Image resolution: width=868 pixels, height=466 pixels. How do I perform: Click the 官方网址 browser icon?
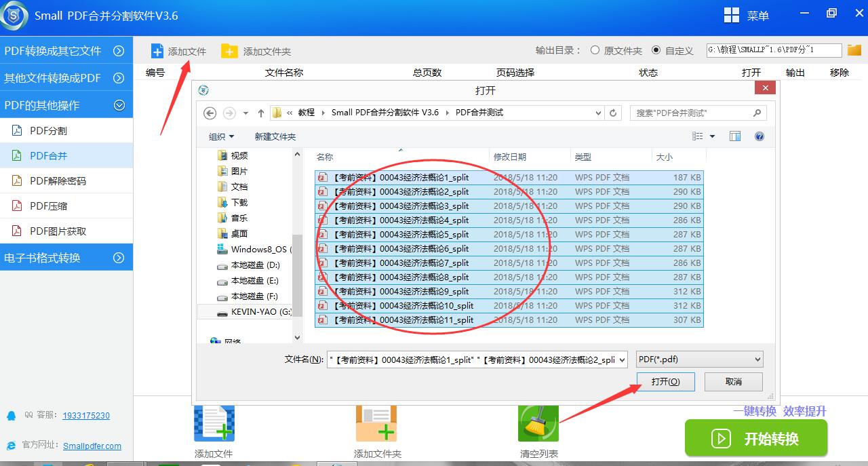[11, 445]
